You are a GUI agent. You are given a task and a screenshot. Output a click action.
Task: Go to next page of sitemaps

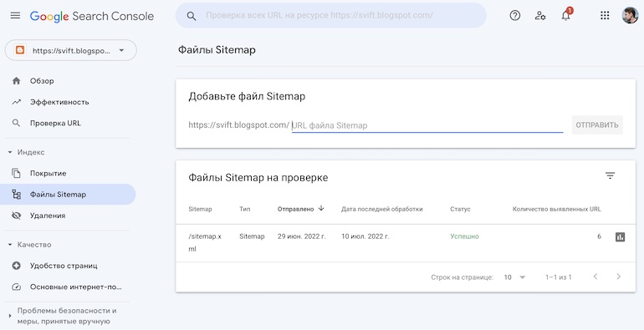pos(618,277)
